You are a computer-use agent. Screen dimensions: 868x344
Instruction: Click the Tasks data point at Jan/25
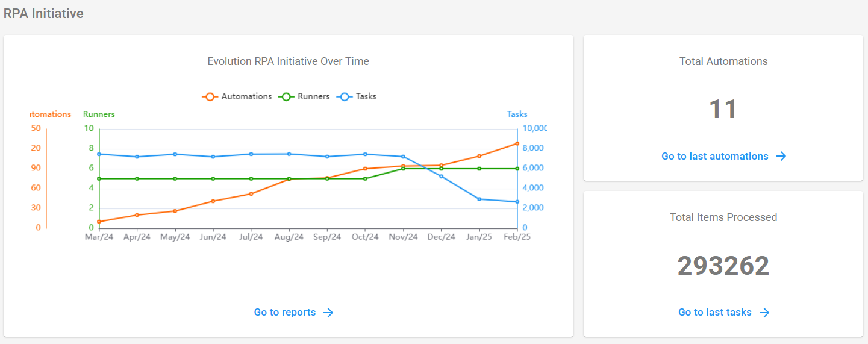point(479,199)
